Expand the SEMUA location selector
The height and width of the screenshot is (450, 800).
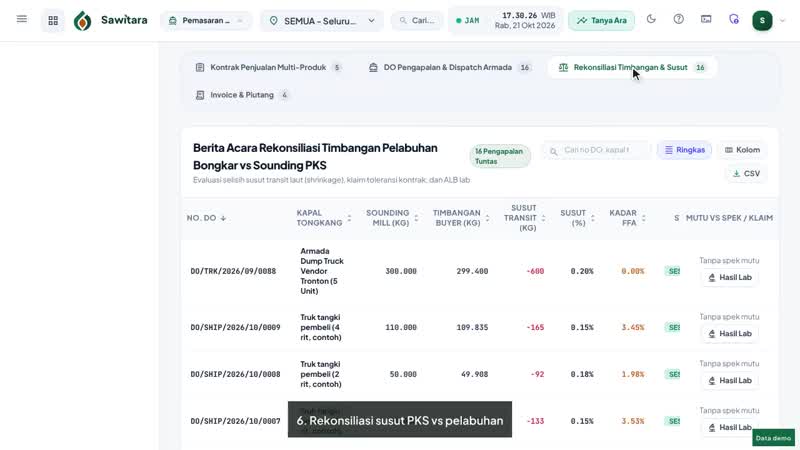tap(322, 21)
